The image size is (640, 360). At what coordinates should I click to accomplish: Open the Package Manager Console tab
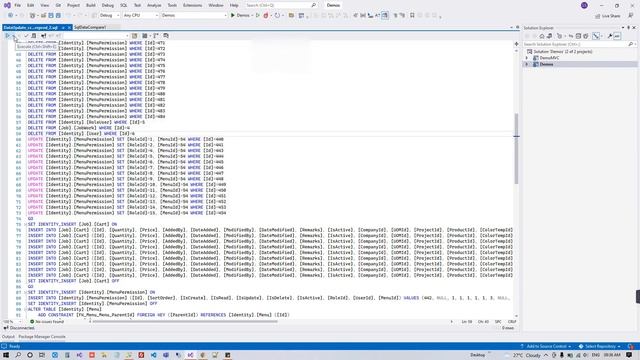pos(42,337)
